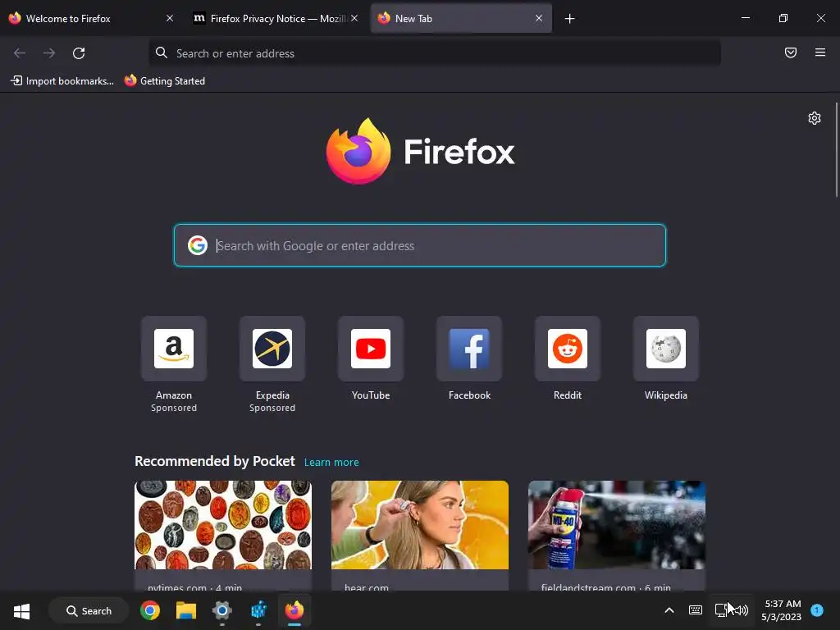Image resolution: width=840 pixels, height=630 pixels.
Task: Close the New Tab tab
Action: coord(539,18)
